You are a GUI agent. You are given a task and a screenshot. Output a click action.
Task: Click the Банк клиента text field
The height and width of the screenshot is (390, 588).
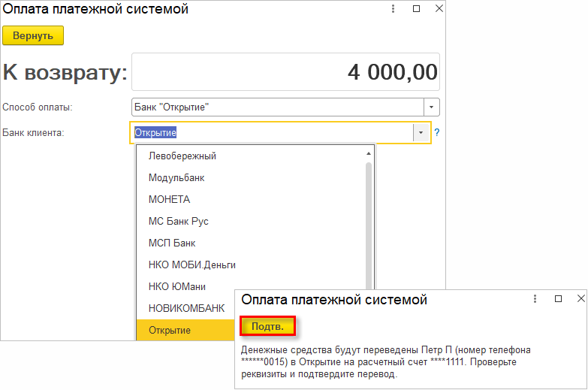click(273, 132)
